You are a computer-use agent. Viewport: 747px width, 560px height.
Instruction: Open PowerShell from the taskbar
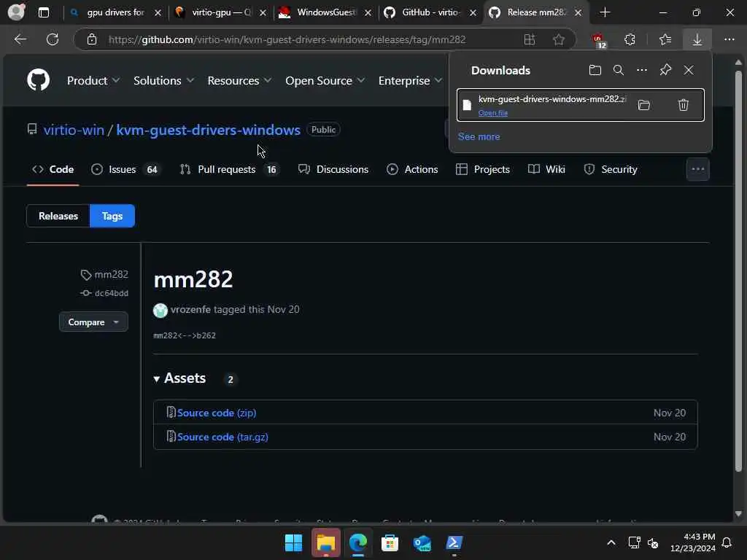click(454, 542)
